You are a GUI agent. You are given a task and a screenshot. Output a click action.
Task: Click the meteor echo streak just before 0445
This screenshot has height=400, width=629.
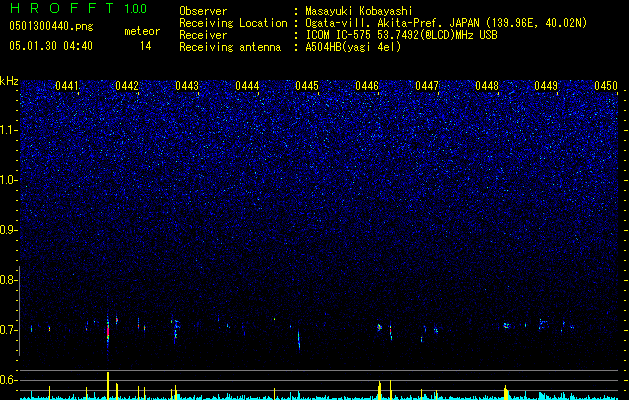click(x=299, y=340)
